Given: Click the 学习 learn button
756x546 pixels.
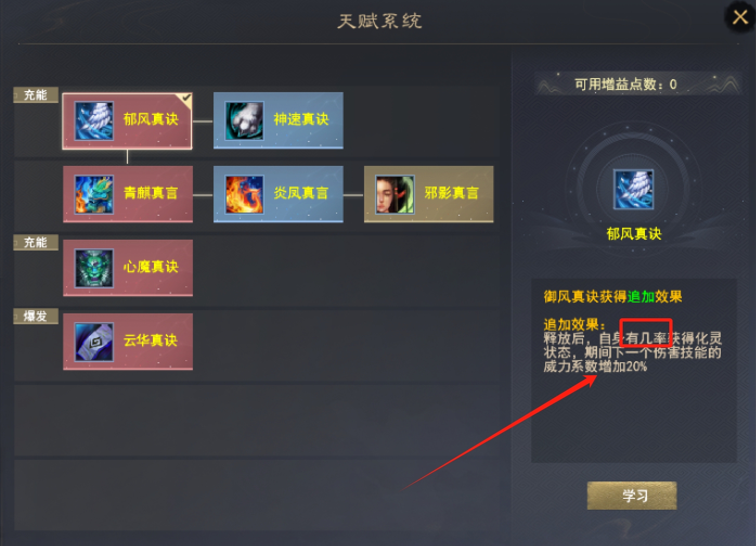Looking at the screenshot, I should [632, 496].
